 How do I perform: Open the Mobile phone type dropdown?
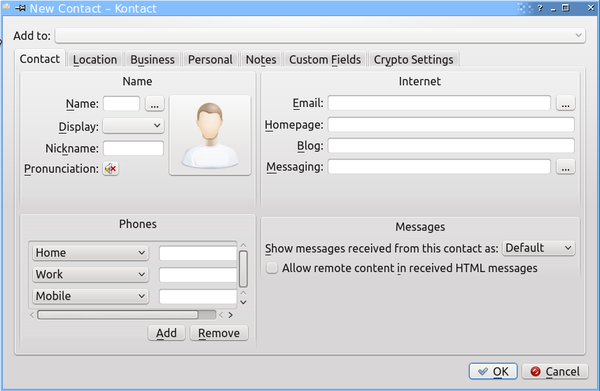tap(91, 296)
